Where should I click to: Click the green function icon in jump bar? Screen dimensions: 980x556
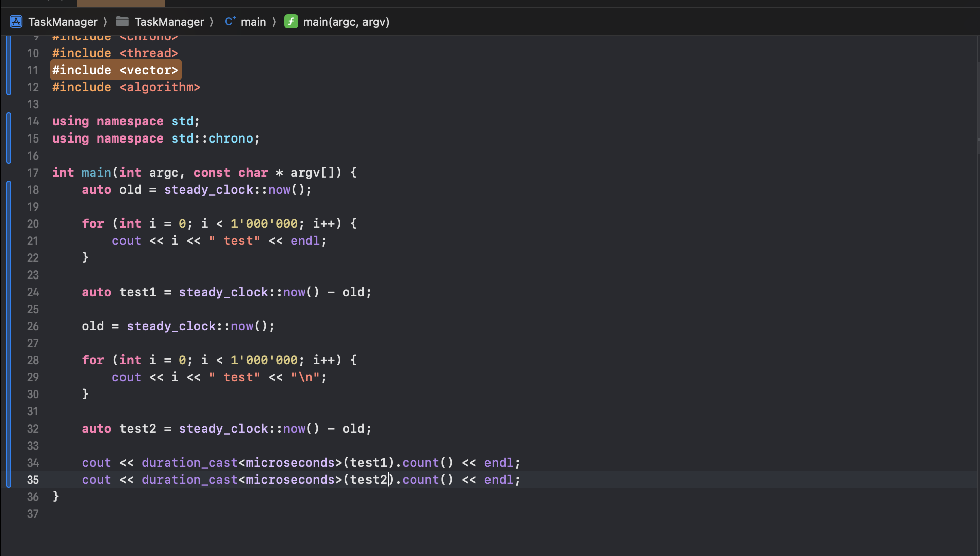click(x=291, y=22)
